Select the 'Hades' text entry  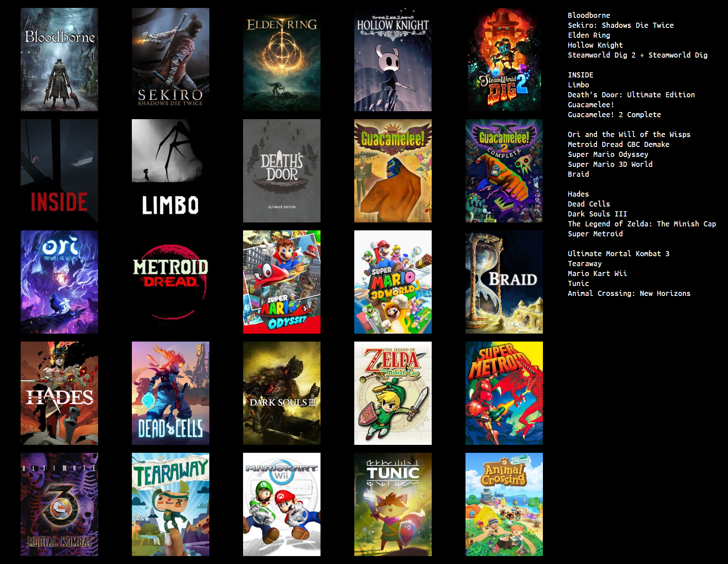(x=578, y=194)
